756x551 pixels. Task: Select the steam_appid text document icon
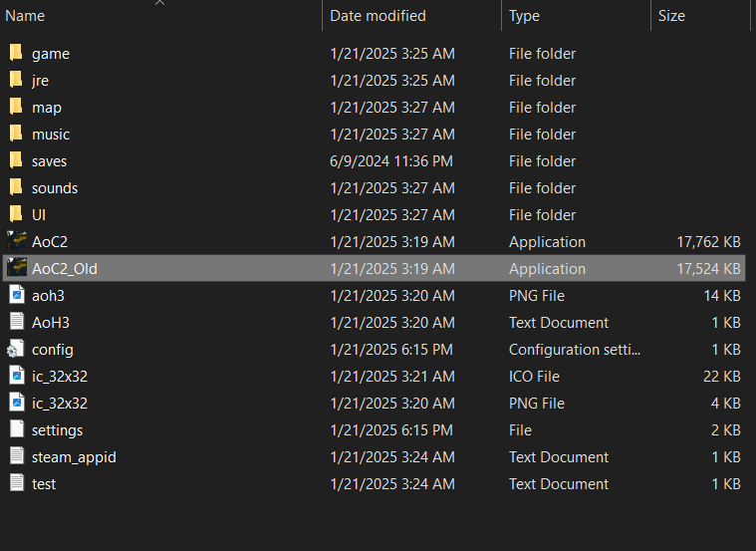pyautogui.click(x=16, y=456)
